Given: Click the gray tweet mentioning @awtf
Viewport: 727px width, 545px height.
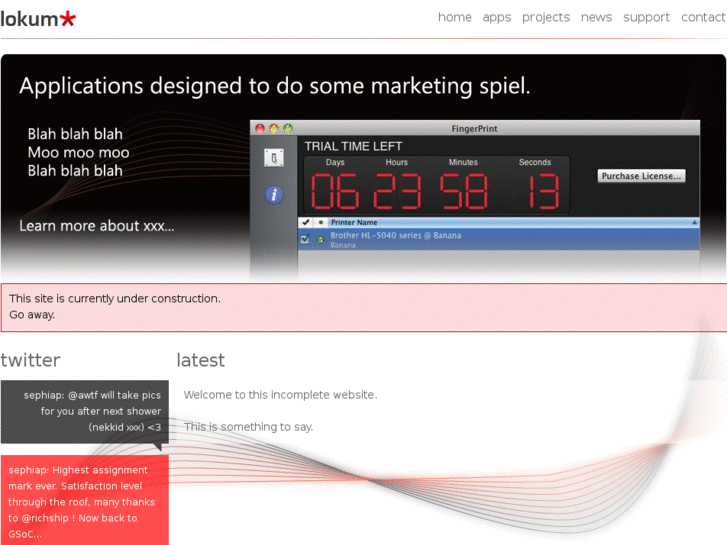Looking at the screenshot, I should (x=84, y=412).
